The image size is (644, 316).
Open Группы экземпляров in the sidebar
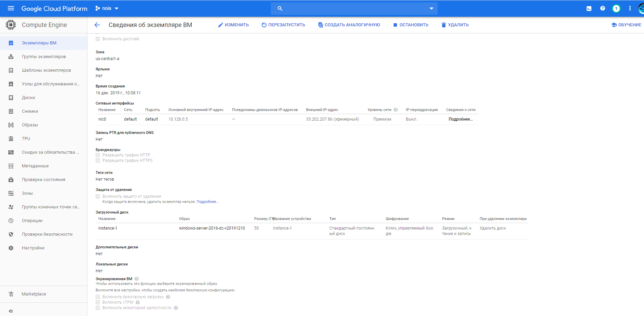tap(44, 57)
